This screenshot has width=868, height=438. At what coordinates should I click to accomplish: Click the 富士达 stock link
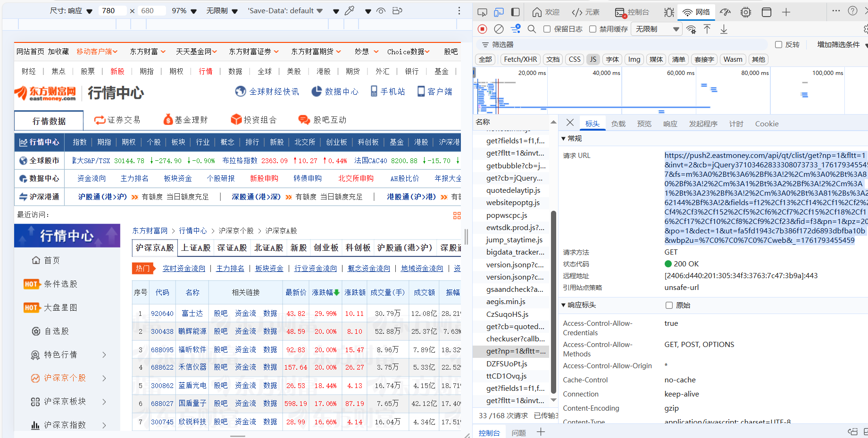click(x=192, y=313)
